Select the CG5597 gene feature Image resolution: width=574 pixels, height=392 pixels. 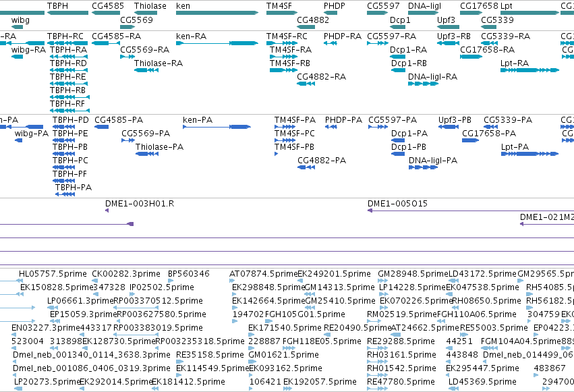pyautogui.click(x=378, y=13)
